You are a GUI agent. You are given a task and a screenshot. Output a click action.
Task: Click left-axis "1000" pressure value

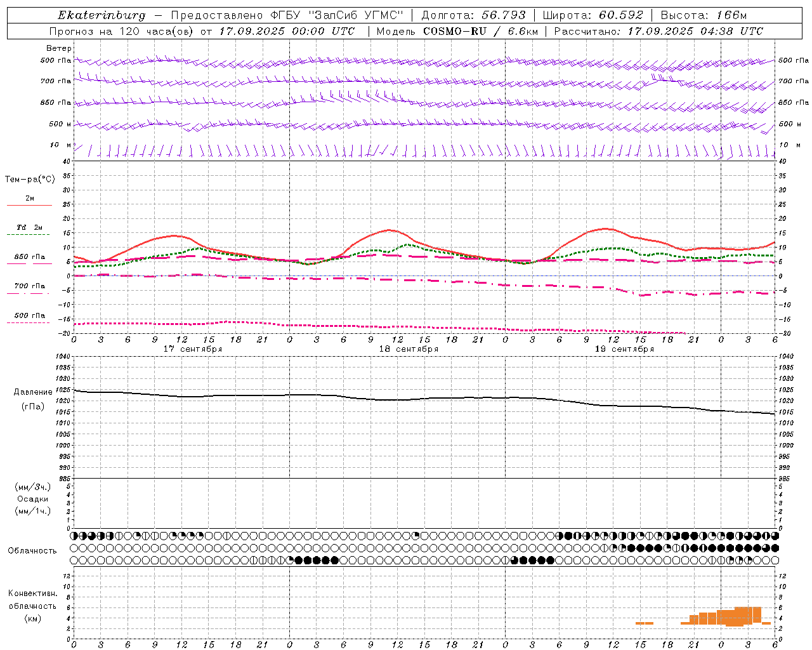pyautogui.click(x=63, y=446)
